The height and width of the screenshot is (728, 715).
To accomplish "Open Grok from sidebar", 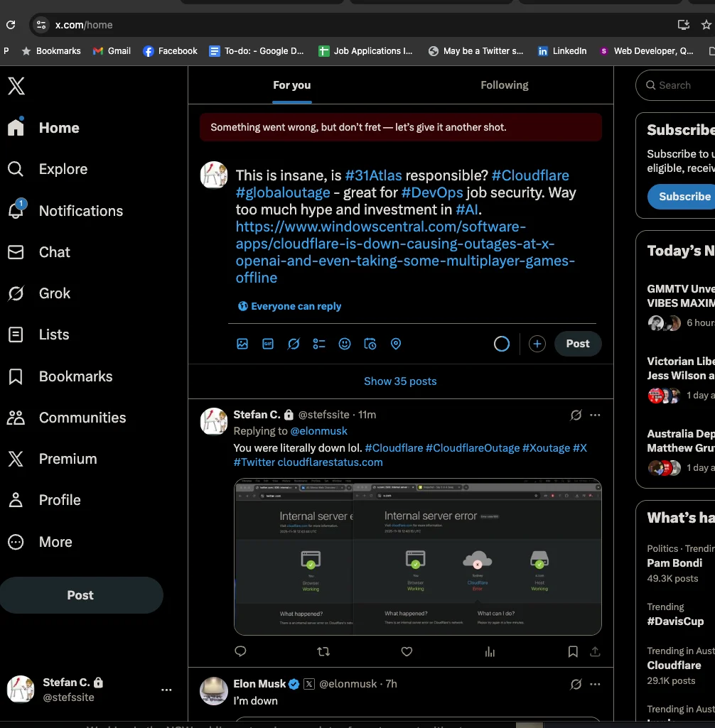I will (x=38, y=293).
